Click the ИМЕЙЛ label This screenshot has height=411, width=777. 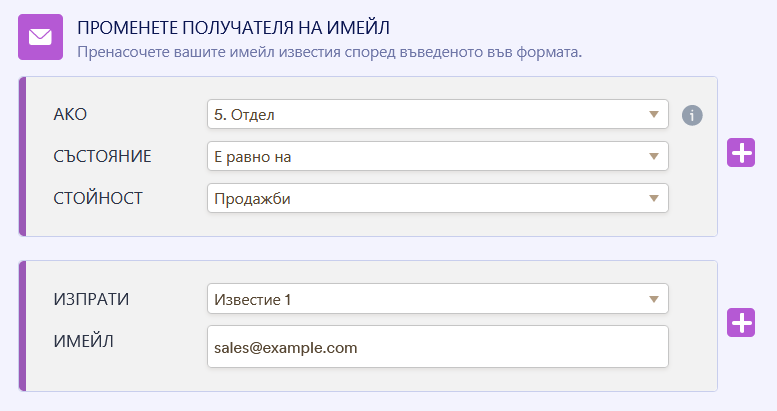83,341
